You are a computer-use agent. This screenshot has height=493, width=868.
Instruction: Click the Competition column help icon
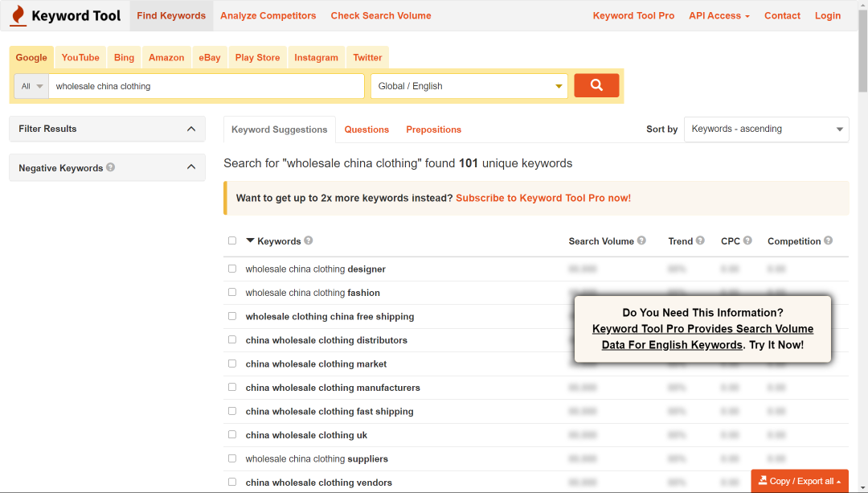click(828, 240)
